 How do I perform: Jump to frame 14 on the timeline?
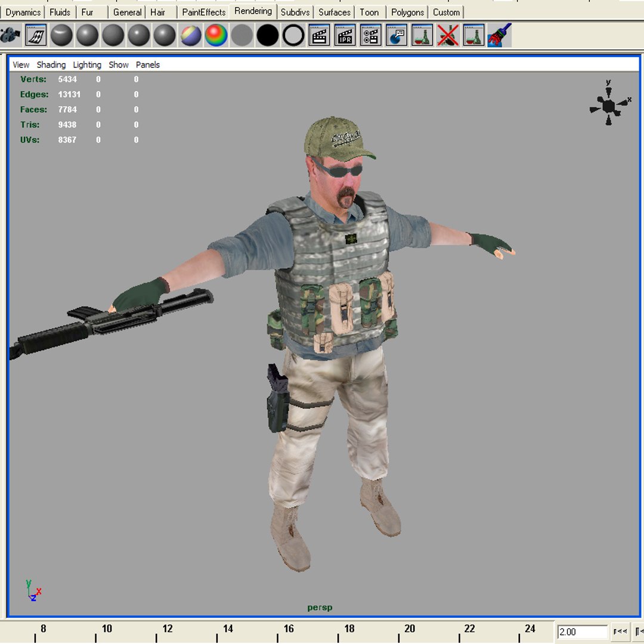[228, 629]
